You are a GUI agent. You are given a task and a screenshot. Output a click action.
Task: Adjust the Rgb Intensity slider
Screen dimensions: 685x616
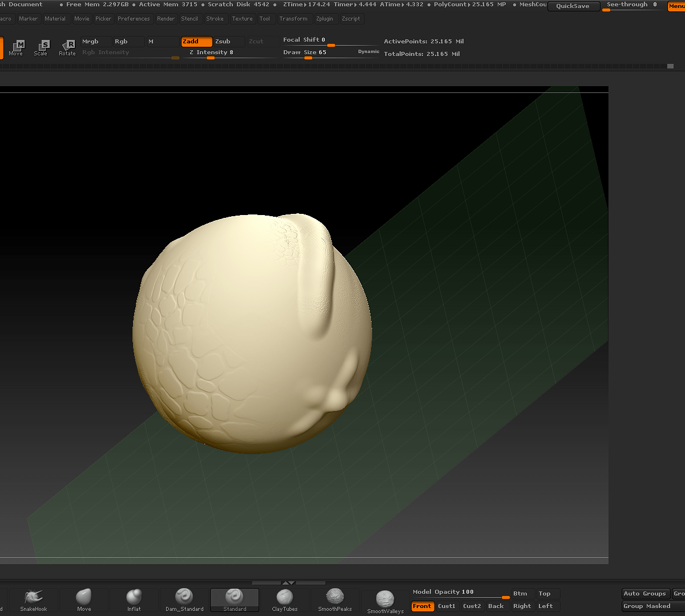pyautogui.click(x=130, y=53)
